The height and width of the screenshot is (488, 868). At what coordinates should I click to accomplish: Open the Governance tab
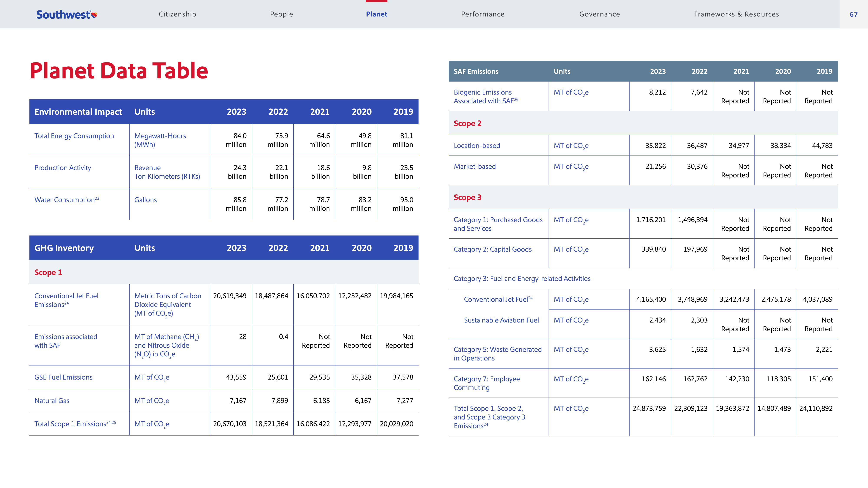[599, 14]
